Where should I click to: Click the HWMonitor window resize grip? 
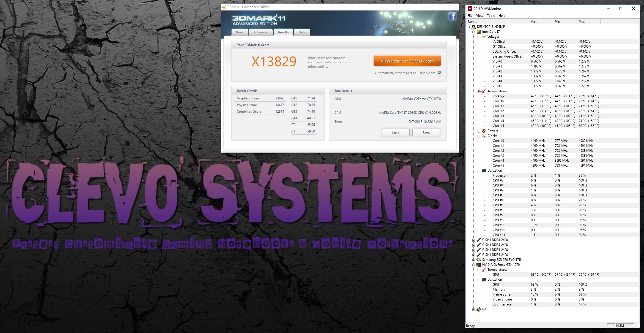click(638, 326)
